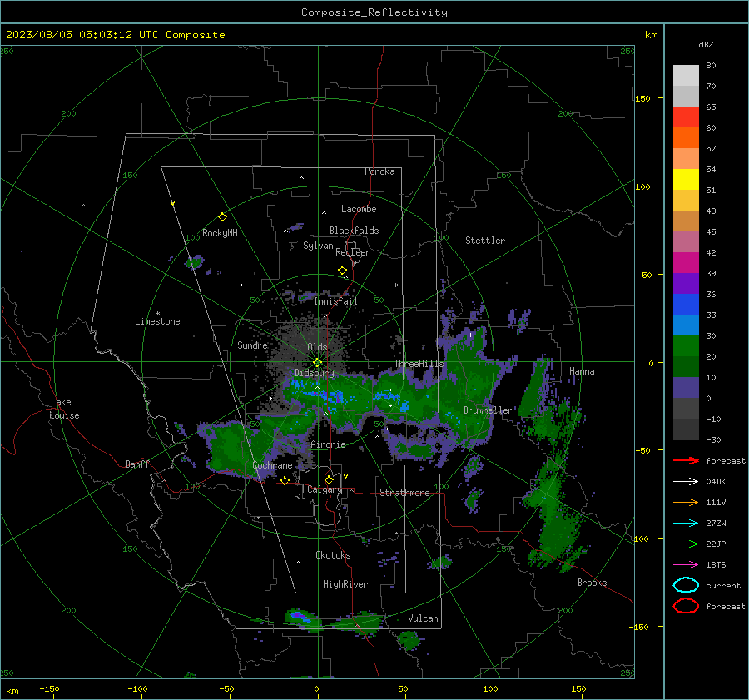Click the Vulcan town label

click(423, 618)
